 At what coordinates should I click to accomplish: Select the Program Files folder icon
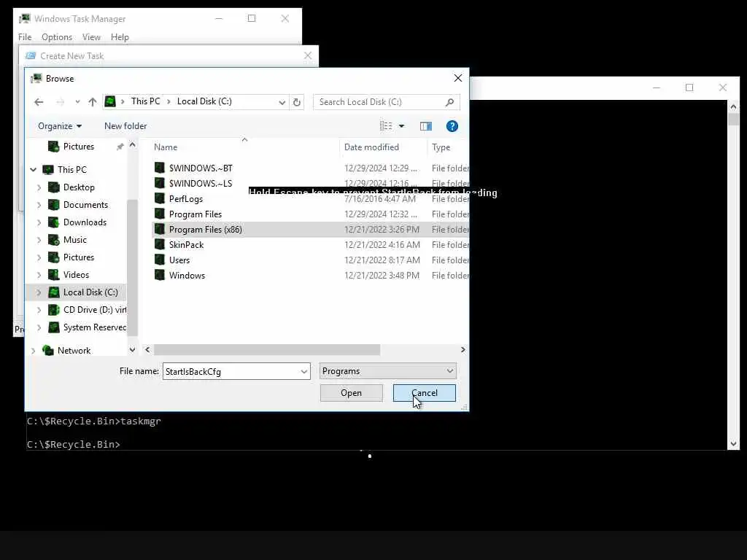tap(160, 214)
